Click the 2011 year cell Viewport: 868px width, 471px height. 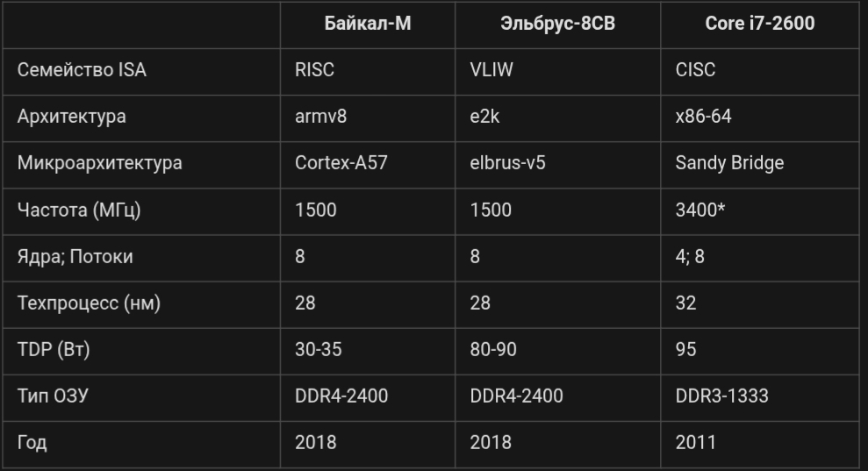point(695,442)
